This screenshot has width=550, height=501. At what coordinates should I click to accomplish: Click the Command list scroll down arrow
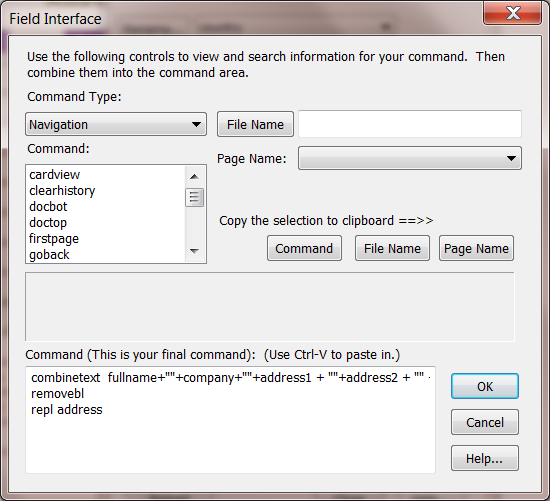[194, 251]
